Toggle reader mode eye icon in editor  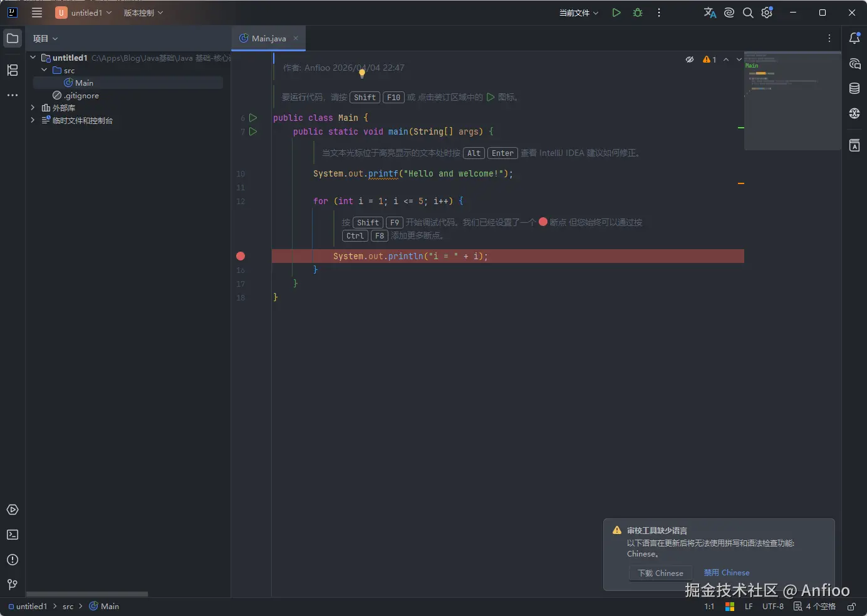[690, 59]
